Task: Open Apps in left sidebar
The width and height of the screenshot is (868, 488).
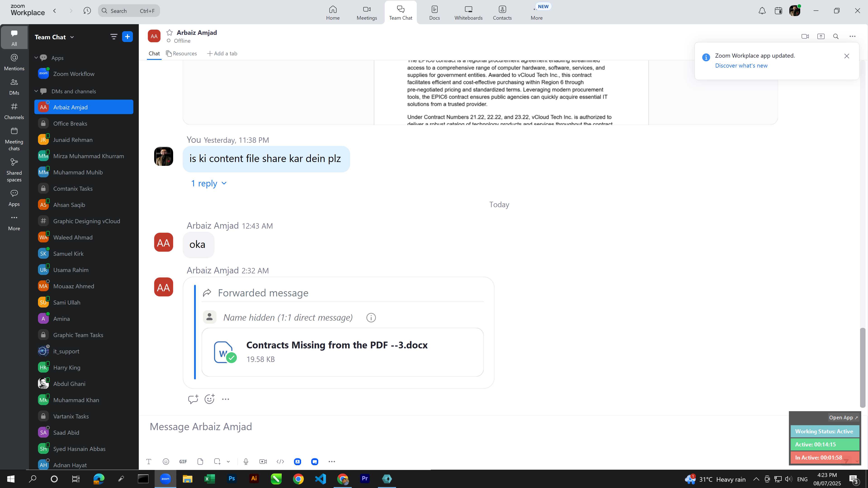Action: coord(14,198)
